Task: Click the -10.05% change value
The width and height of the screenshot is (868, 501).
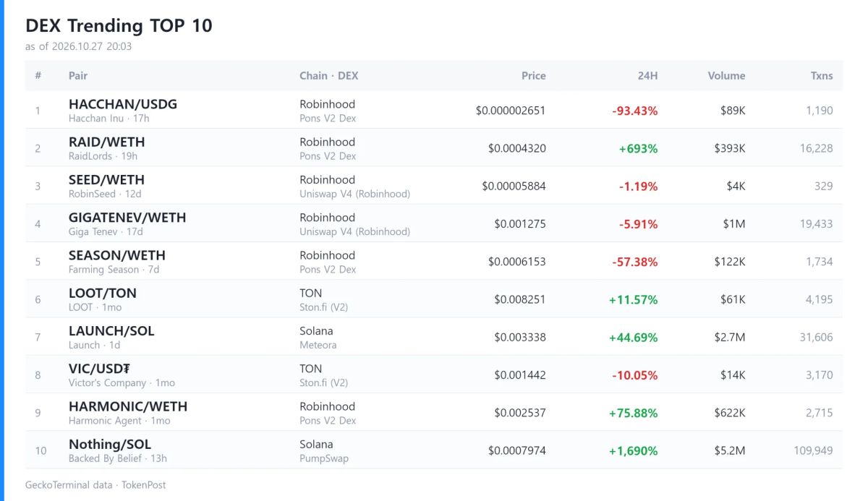Action: coord(635,374)
